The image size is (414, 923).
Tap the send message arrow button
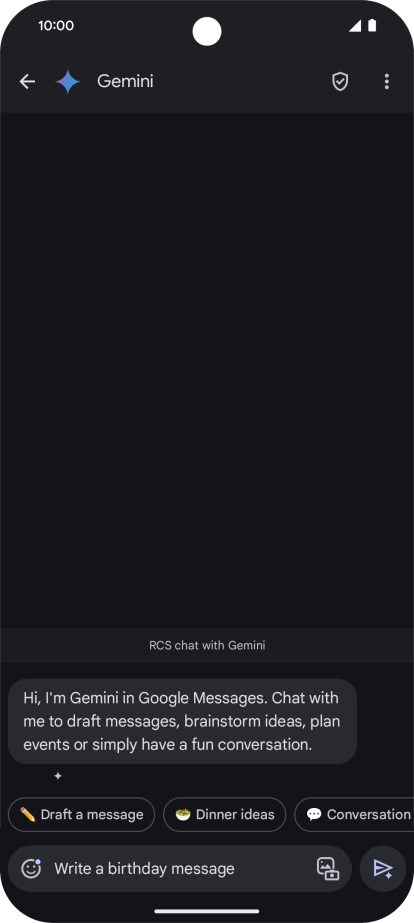click(x=383, y=868)
